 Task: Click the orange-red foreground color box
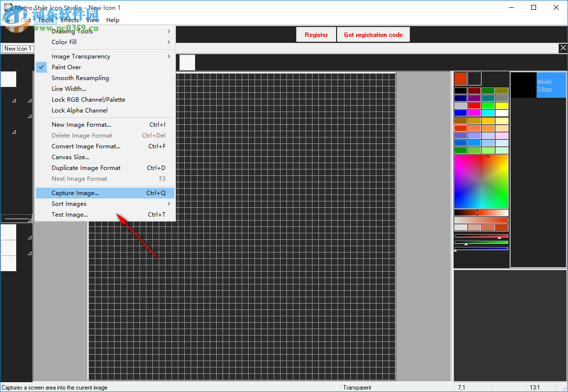[x=460, y=79]
